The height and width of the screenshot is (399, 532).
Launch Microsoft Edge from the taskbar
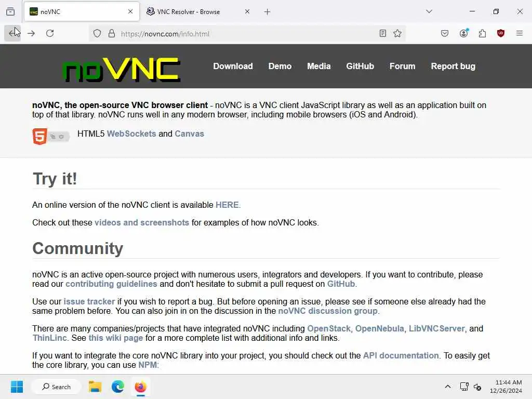click(x=118, y=387)
